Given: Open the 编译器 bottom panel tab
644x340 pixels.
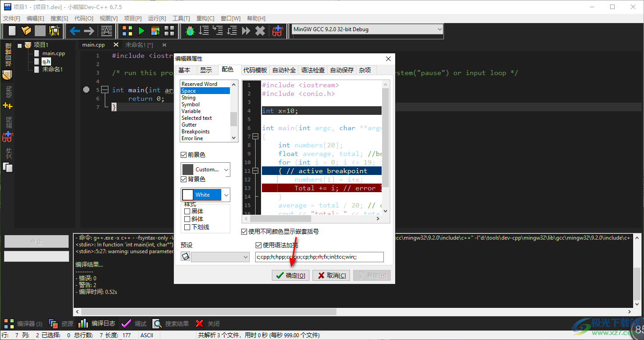Looking at the screenshot, I should point(24,324).
